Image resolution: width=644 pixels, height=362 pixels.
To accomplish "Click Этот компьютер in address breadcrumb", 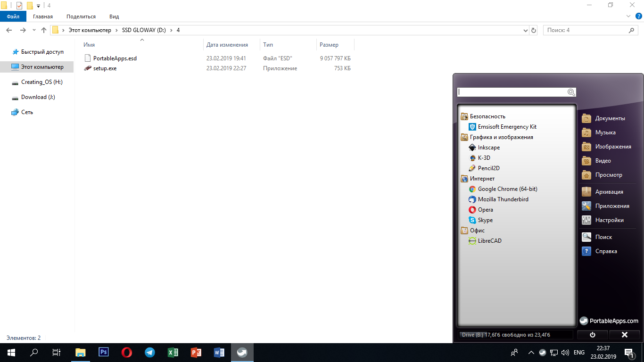I will click(90, 30).
